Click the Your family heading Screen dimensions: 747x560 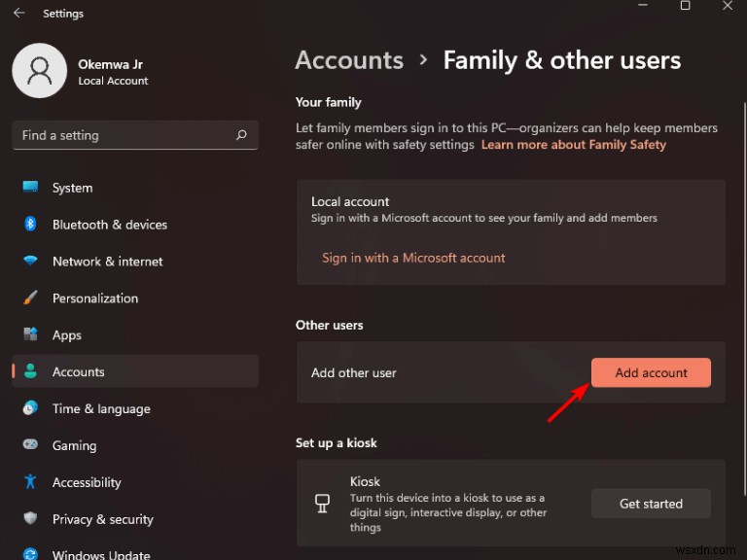click(328, 102)
